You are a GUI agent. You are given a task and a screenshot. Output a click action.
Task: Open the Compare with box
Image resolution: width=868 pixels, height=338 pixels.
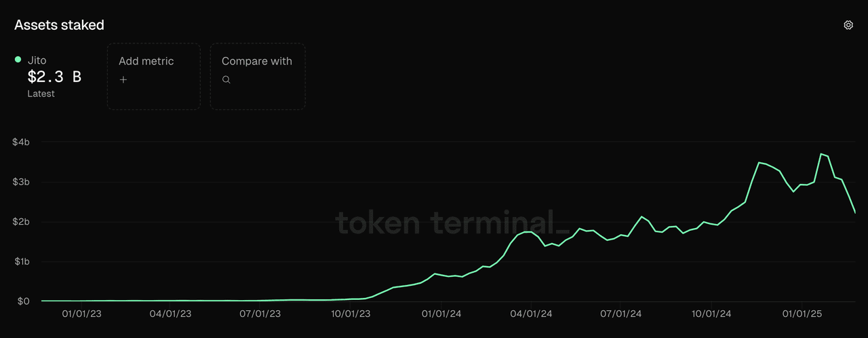click(258, 76)
